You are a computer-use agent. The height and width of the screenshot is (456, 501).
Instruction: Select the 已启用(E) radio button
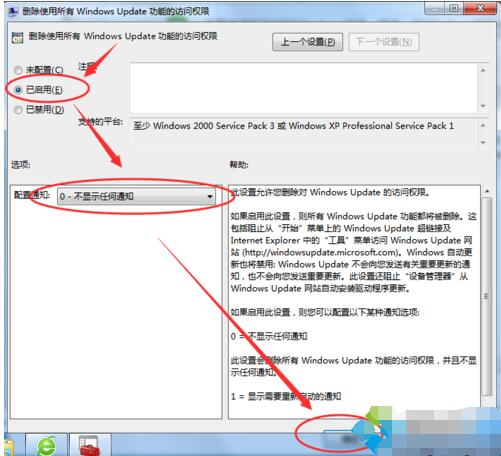tap(18, 90)
